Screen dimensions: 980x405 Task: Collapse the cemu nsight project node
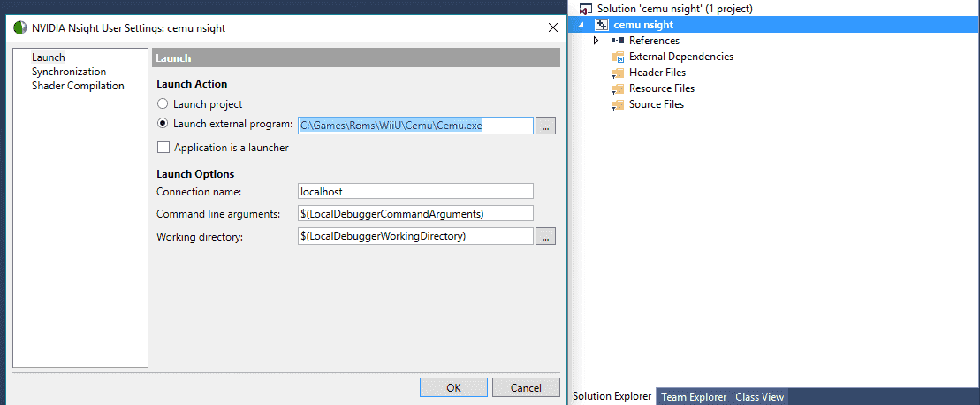point(581,26)
